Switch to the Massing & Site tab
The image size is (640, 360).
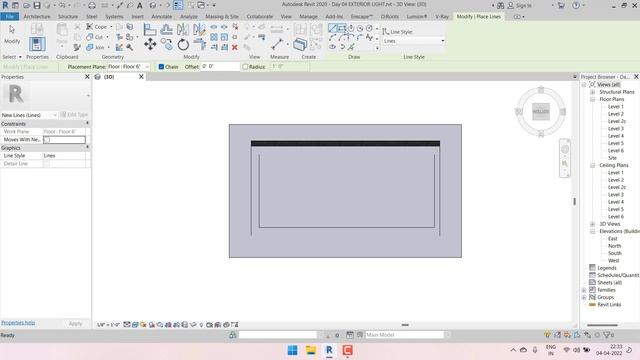coord(222,17)
